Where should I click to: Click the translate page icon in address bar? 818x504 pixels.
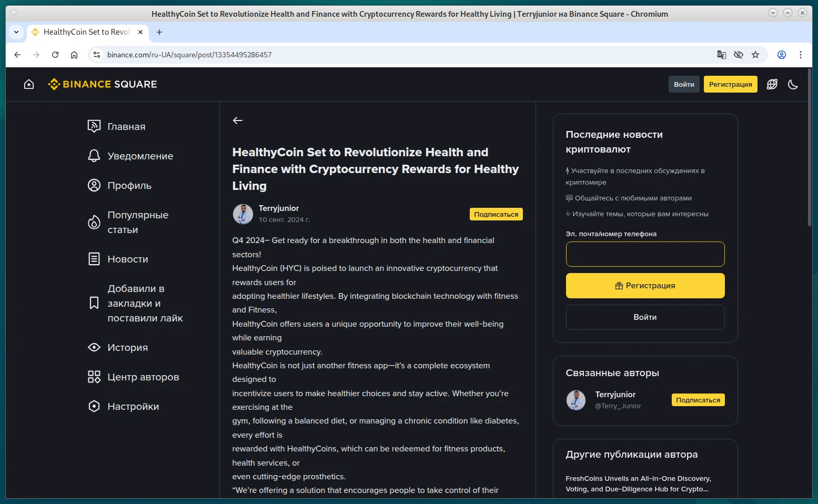tap(722, 55)
